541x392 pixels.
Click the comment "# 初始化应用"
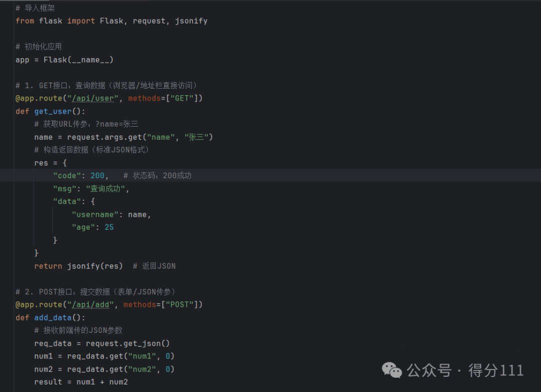tap(39, 47)
